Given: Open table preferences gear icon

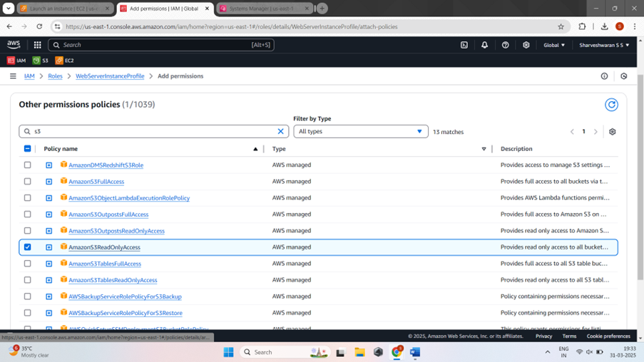Looking at the screenshot, I should (613, 132).
